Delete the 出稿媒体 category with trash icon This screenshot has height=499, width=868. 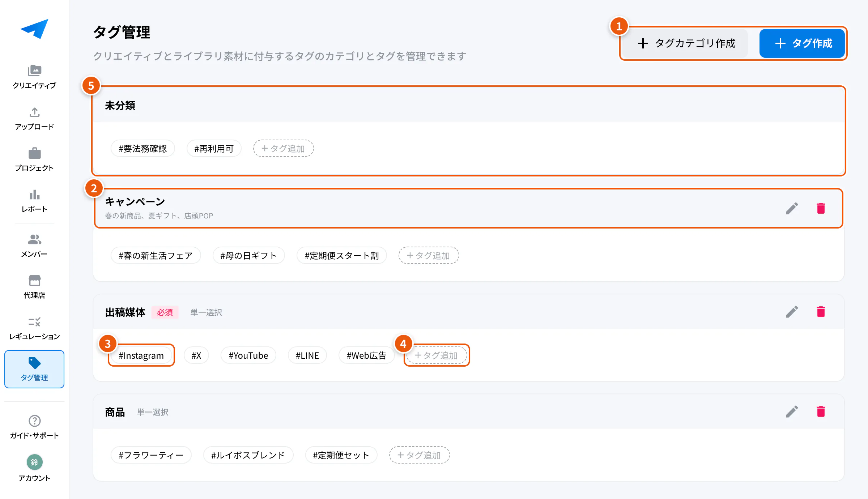coord(821,312)
